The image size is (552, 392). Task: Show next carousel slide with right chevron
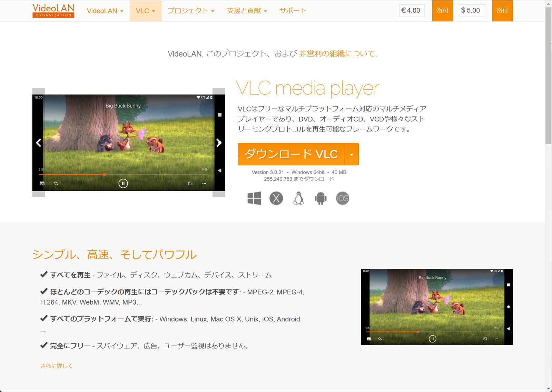click(x=219, y=143)
